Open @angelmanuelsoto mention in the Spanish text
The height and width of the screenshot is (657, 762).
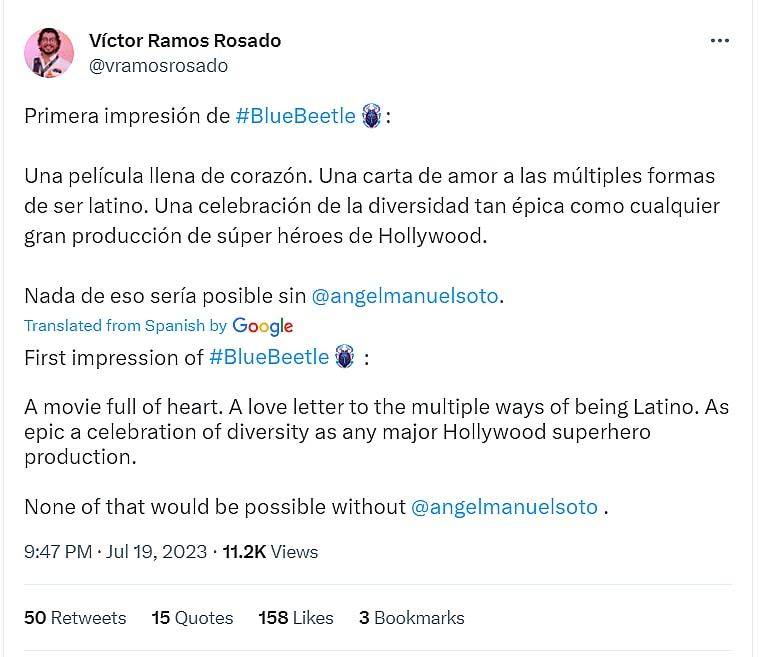pyautogui.click(x=405, y=296)
